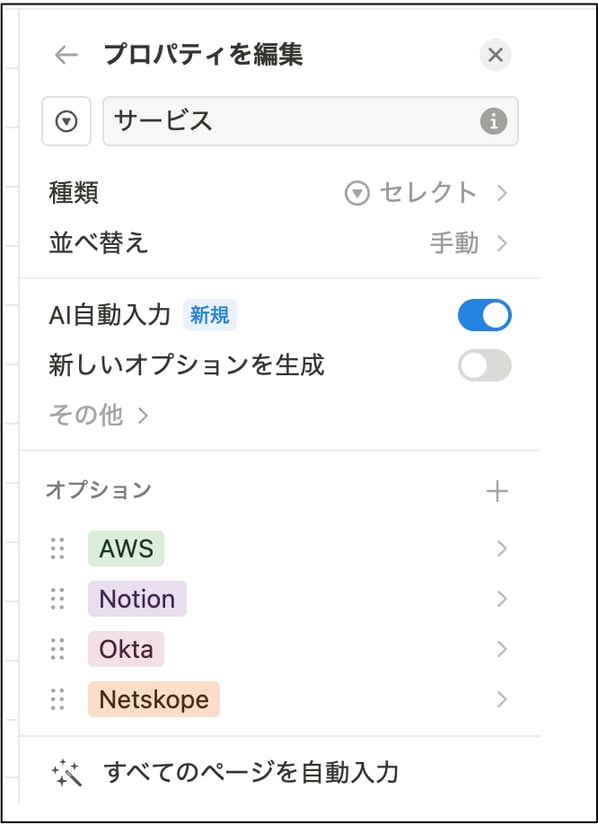Image resolution: width=598 pixels, height=824 pixels.
Task: Click the drag handle beside Netskope
Action: [57, 700]
